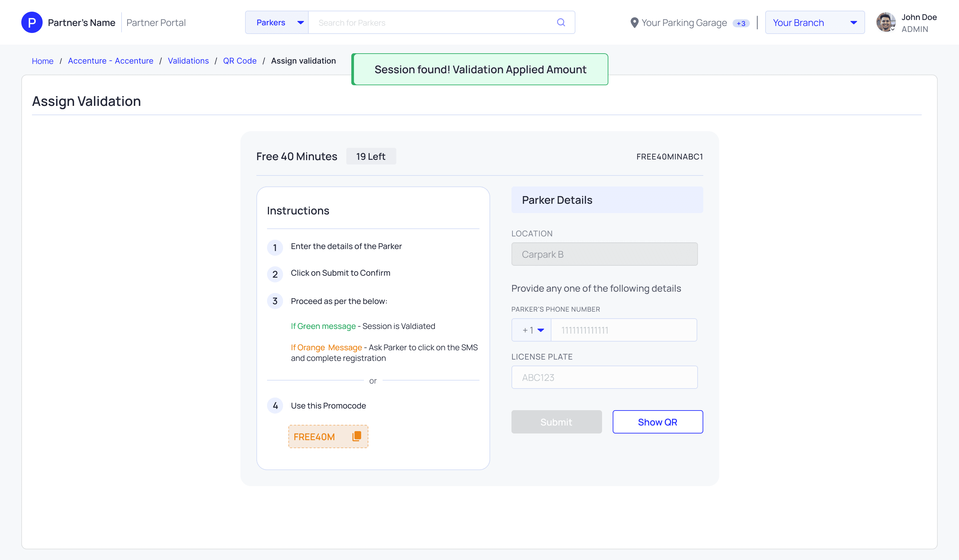Open the QR Code breadcrumb link
Image resolution: width=959 pixels, height=560 pixels.
[239, 61]
